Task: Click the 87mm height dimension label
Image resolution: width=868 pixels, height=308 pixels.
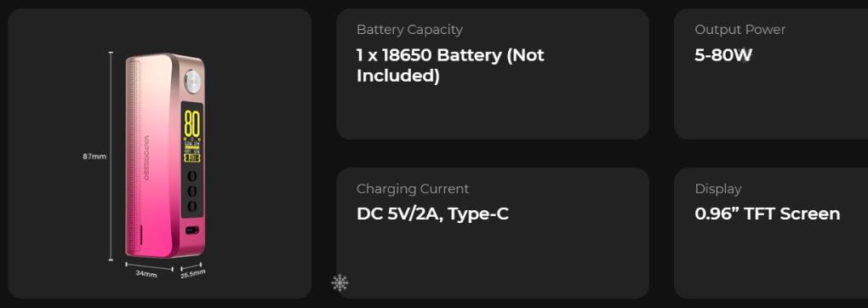Action: tap(94, 157)
